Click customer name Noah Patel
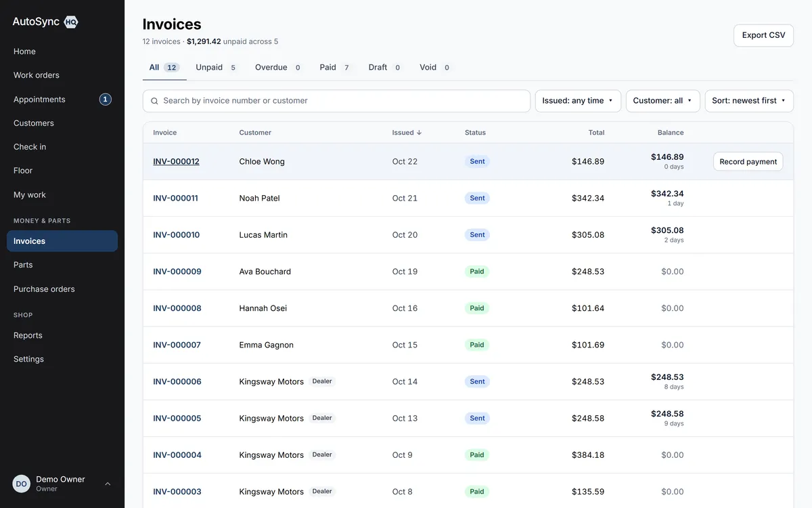This screenshot has width=812, height=508. click(259, 198)
